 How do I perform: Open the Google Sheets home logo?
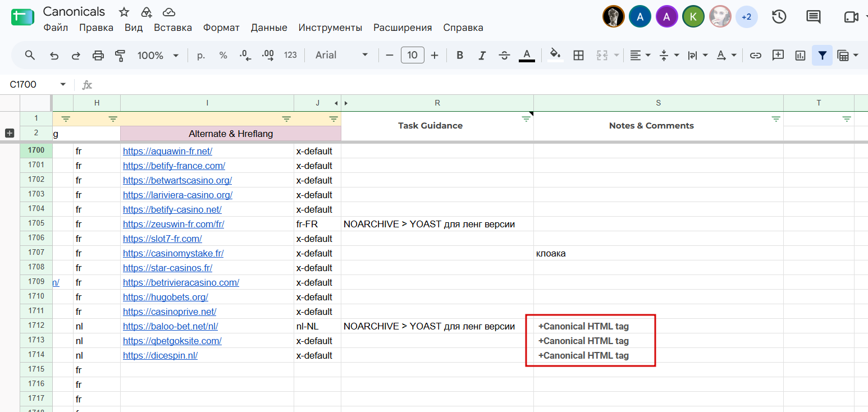point(22,17)
